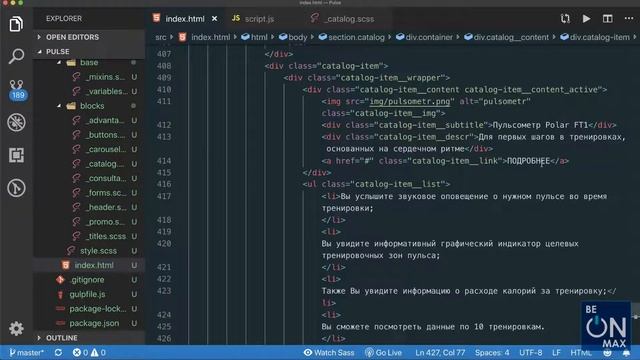
Task: Open the _buttons scss file
Action: (105, 135)
